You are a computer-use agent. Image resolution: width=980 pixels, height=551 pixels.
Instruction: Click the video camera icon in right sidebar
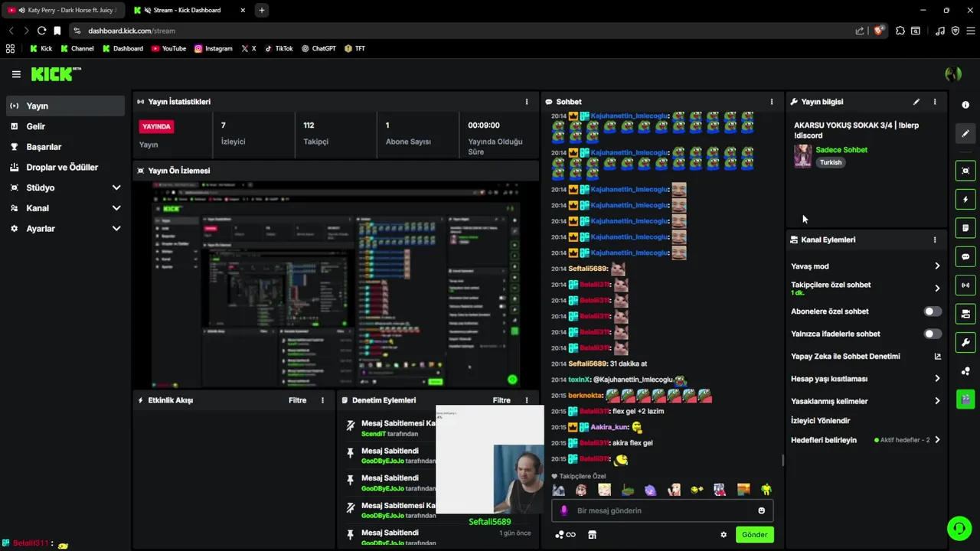pyautogui.click(x=965, y=314)
